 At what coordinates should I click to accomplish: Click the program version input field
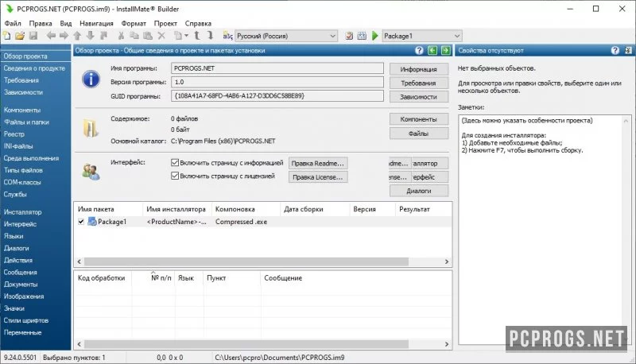click(x=277, y=82)
